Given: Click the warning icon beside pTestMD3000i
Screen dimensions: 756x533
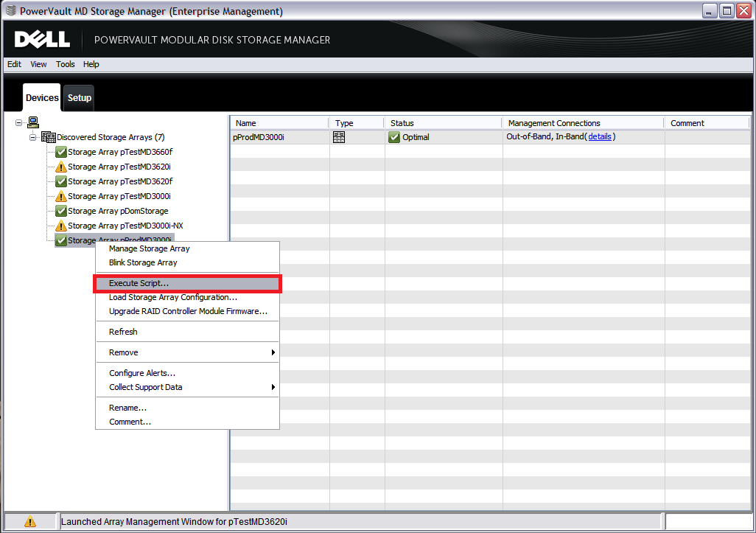Looking at the screenshot, I should (61, 196).
